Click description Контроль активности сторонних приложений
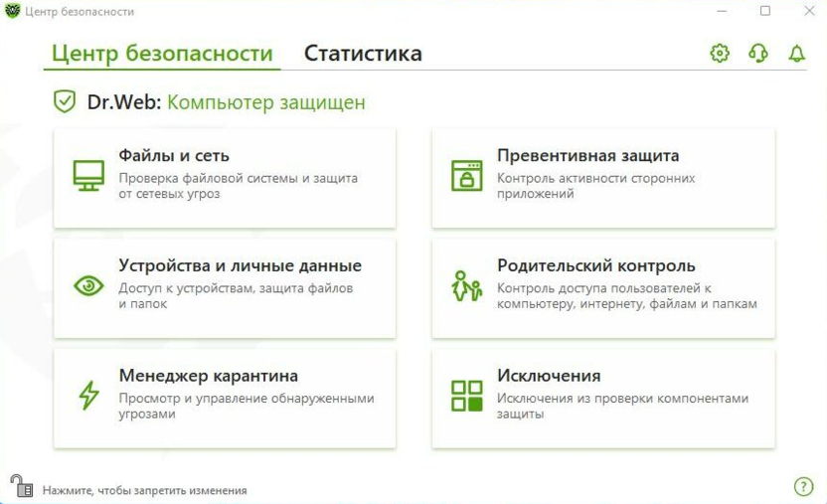This screenshot has height=504, width=827. [x=596, y=186]
